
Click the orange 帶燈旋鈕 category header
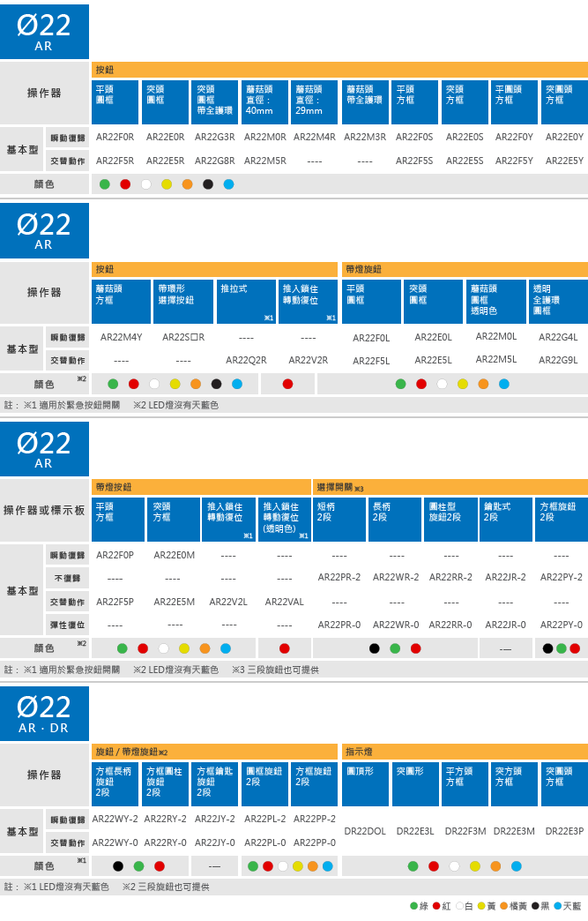(465, 269)
